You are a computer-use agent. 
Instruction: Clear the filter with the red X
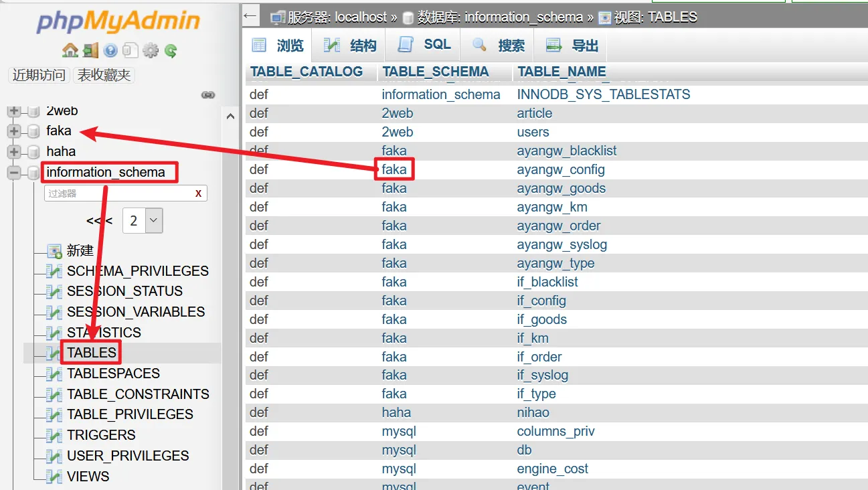point(198,193)
